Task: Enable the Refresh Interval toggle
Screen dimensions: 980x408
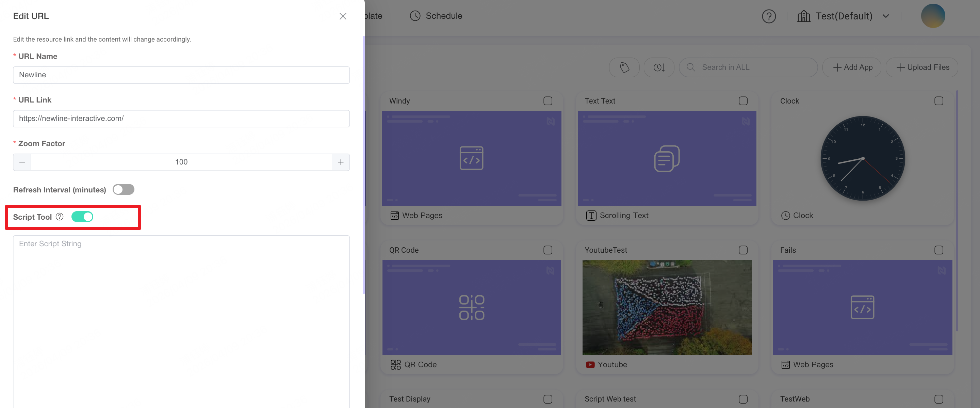Action: pos(123,190)
